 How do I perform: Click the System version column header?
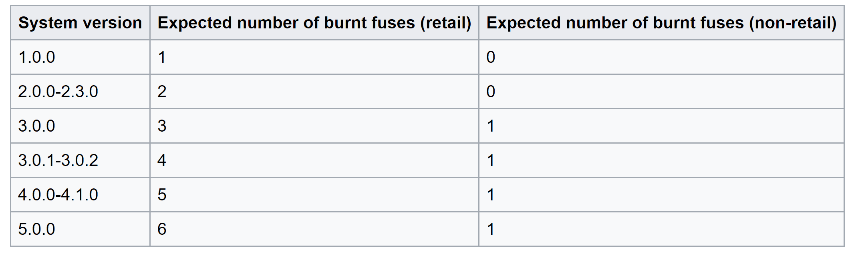(80, 23)
